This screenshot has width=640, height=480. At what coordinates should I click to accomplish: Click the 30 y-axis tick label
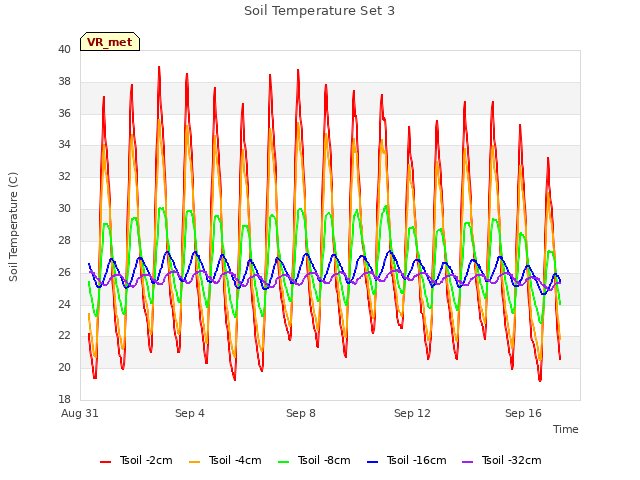click(x=64, y=209)
